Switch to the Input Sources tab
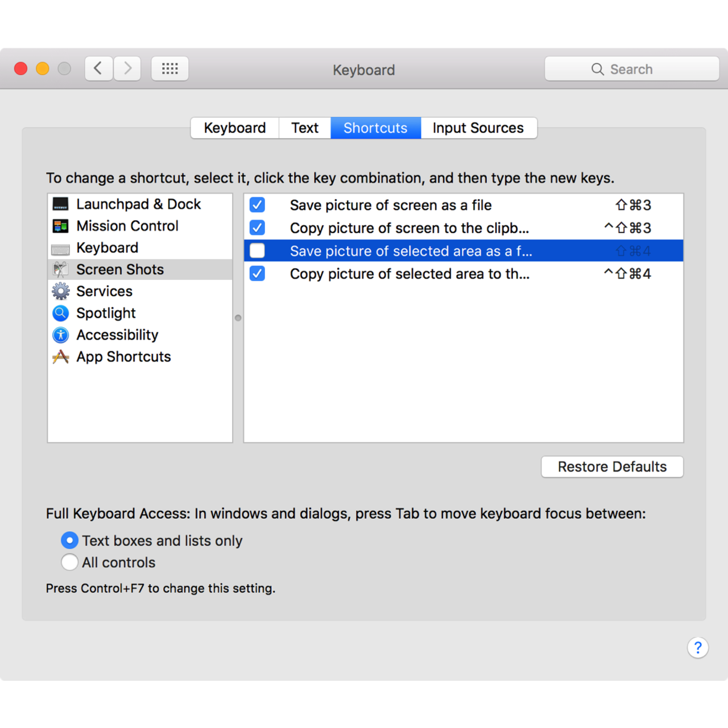This screenshot has width=728, height=728. (478, 128)
